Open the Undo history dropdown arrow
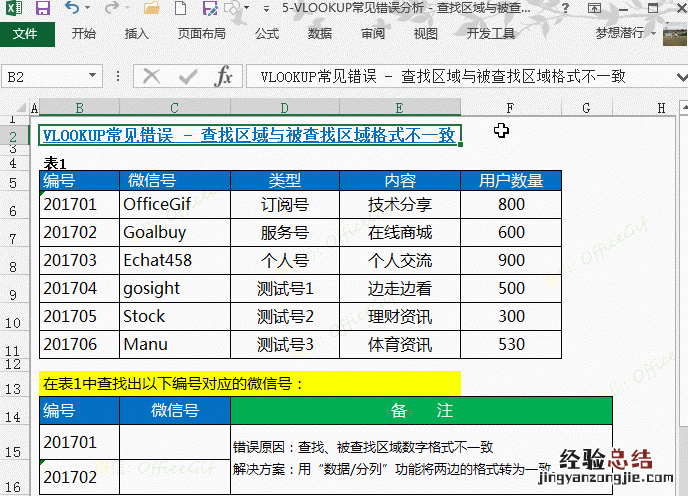 (89, 10)
